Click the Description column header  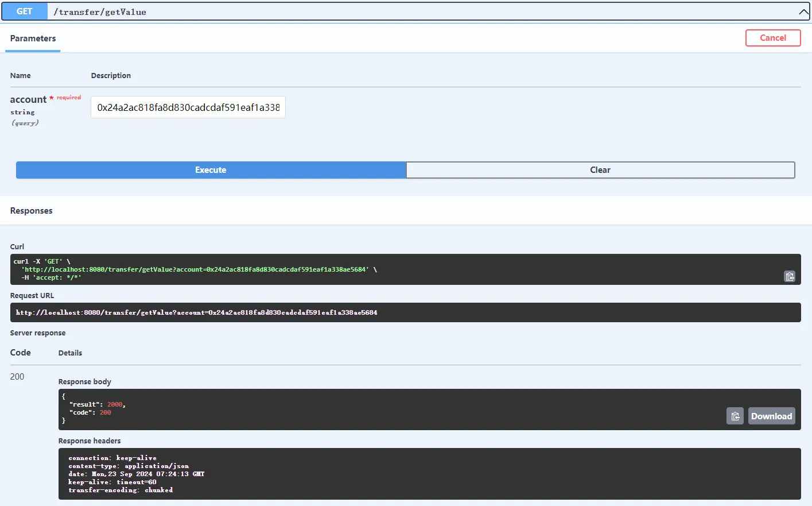111,76
